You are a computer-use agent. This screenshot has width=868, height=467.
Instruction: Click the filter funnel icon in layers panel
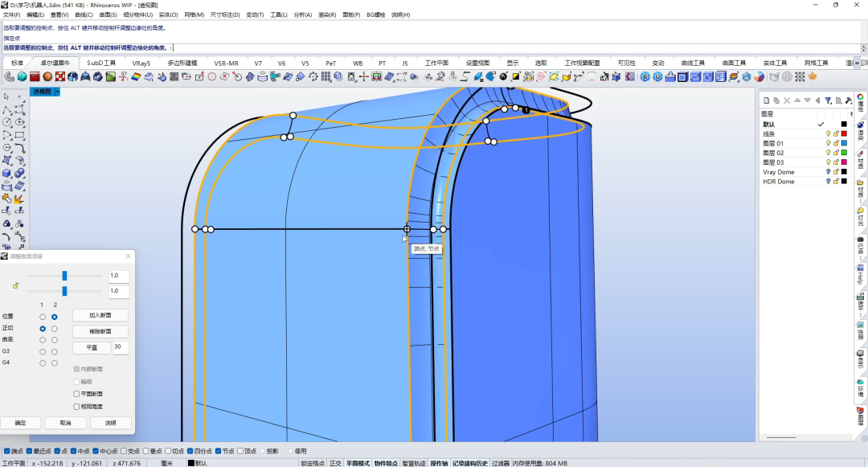(828, 100)
